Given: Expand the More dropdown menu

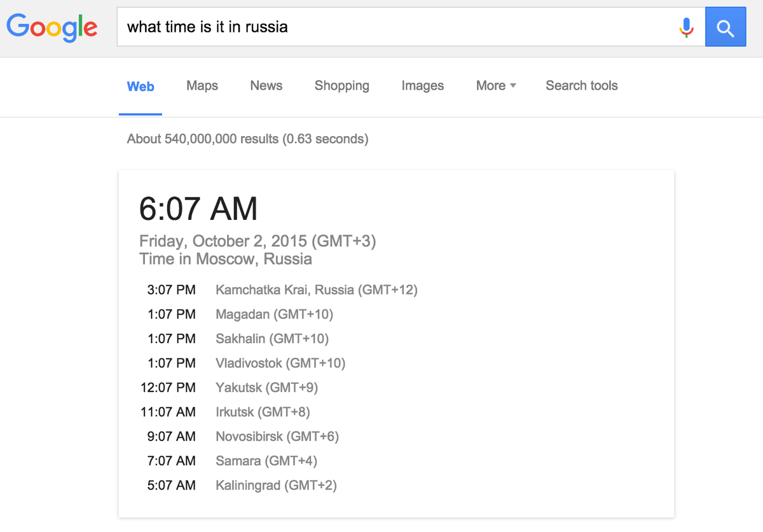Looking at the screenshot, I should coord(496,86).
